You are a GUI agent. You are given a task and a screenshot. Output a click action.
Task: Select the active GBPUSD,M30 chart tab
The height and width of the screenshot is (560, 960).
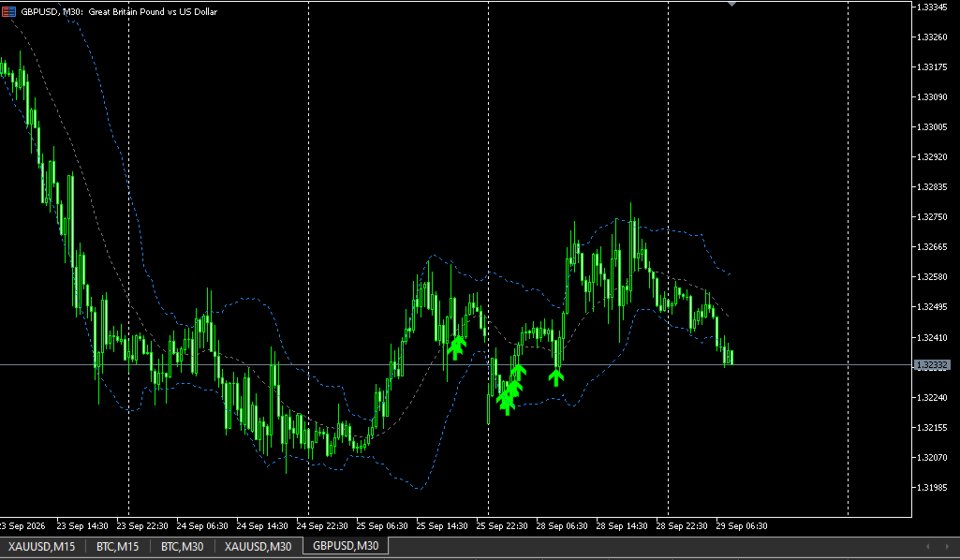click(346, 545)
